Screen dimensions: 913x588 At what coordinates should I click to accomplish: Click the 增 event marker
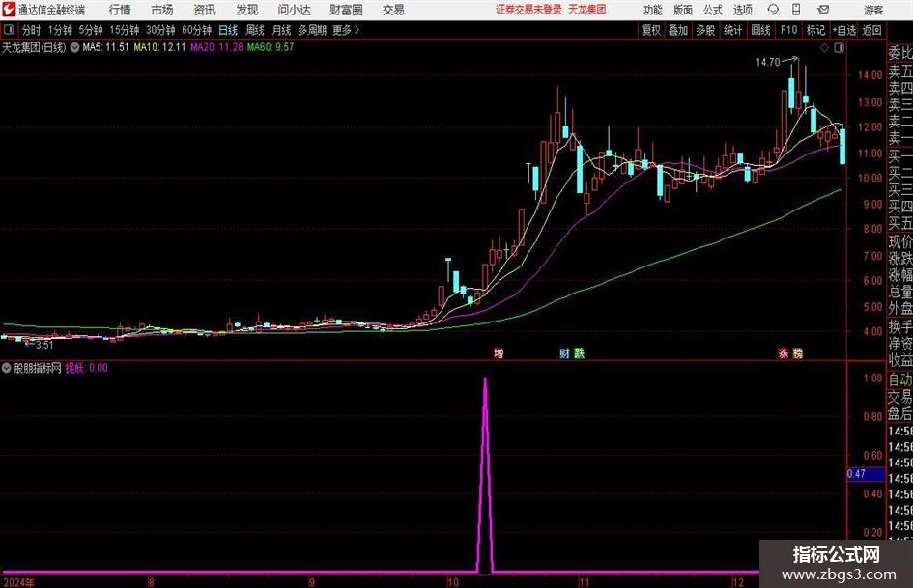[x=499, y=352]
